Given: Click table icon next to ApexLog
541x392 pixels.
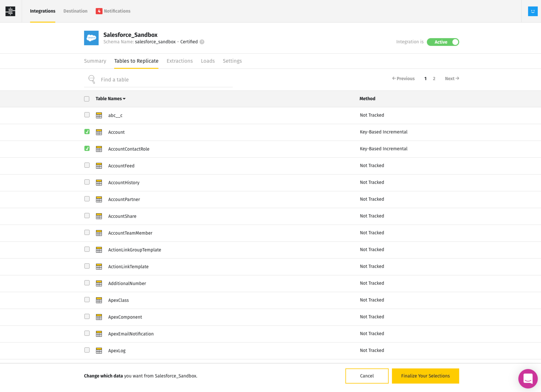Looking at the screenshot, I should point(99,351).
